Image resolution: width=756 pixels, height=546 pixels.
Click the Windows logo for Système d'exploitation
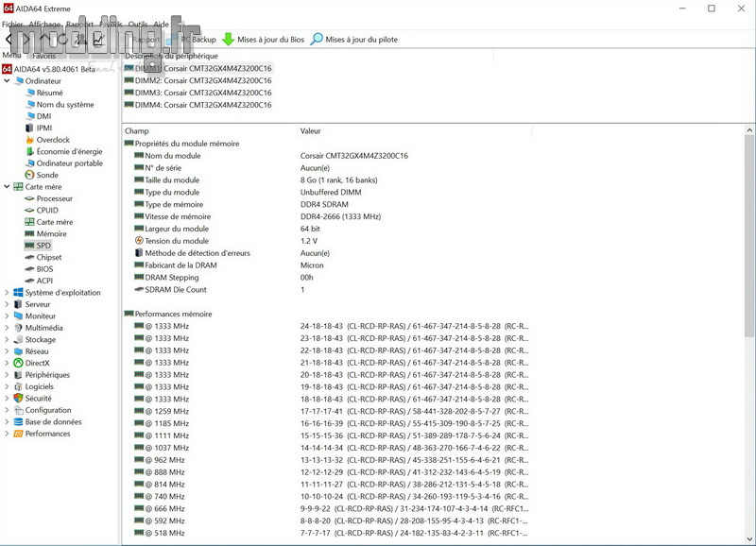pos(18,293)
